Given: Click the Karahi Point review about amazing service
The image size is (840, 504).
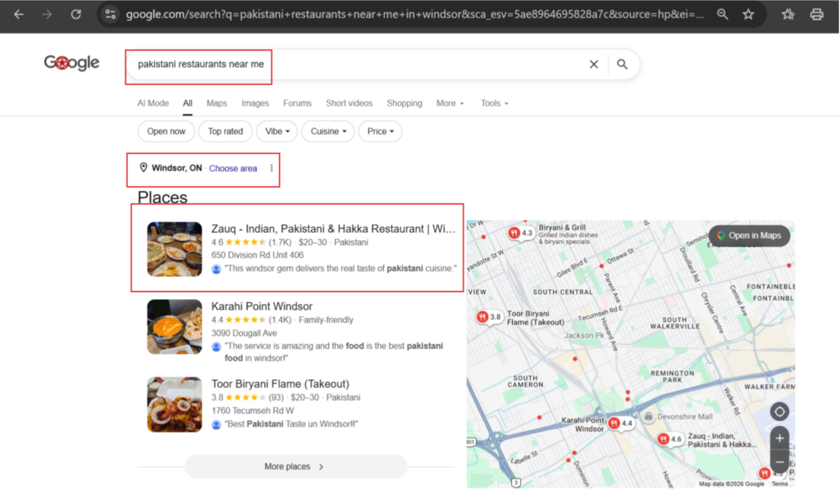Looking at the screenshot, I should tap(334, 352).
